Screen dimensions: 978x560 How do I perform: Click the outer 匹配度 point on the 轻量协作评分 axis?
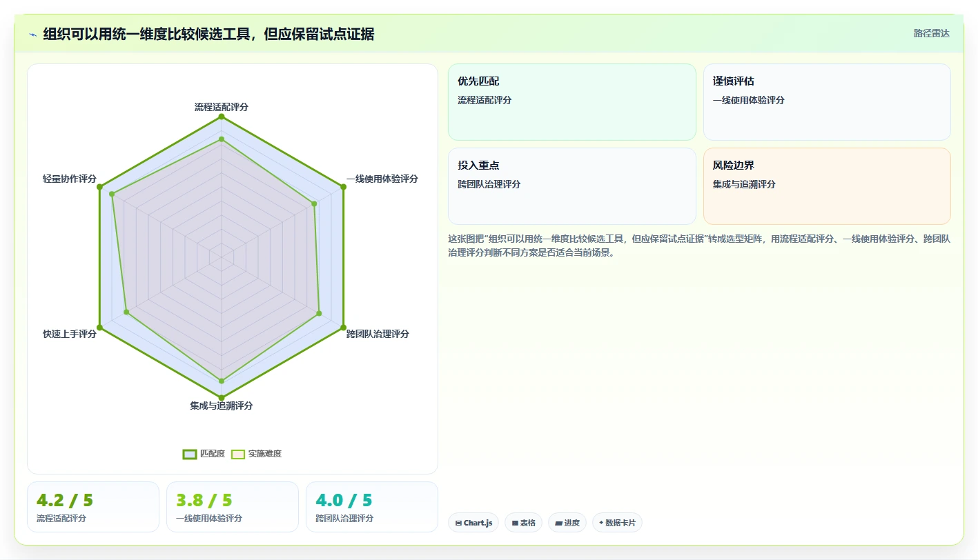point(100,187)
